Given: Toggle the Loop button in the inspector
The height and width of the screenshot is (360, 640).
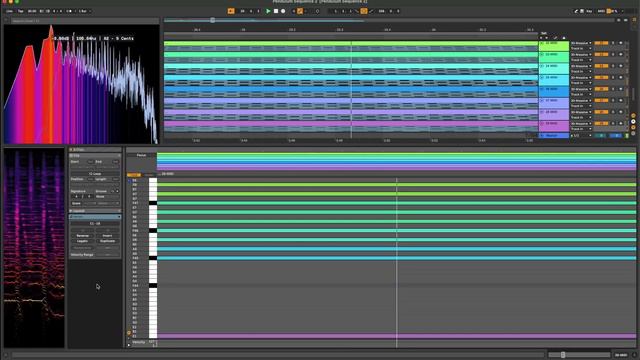Looking at the screenshot, I should tap(95, 173).
